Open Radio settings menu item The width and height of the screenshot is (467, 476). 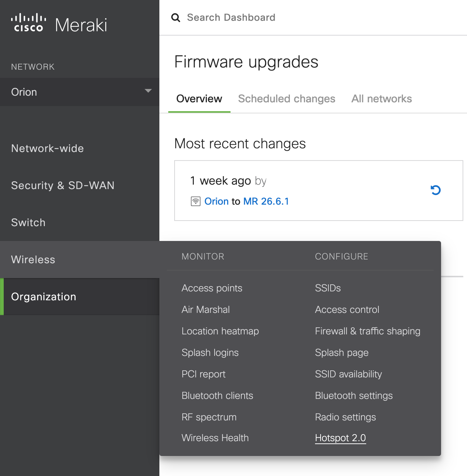pyautogui.click(x=345, y=417)
